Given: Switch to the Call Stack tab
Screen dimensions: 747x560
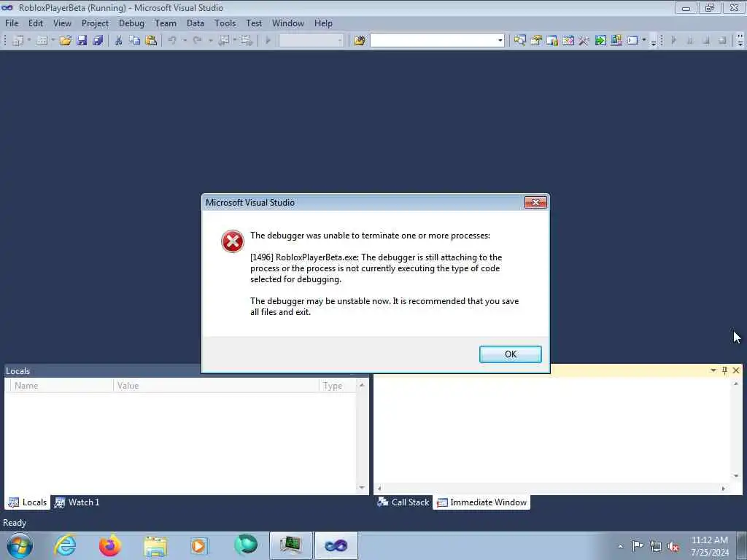Looking at the screenshot, I should tap(403, 502).
